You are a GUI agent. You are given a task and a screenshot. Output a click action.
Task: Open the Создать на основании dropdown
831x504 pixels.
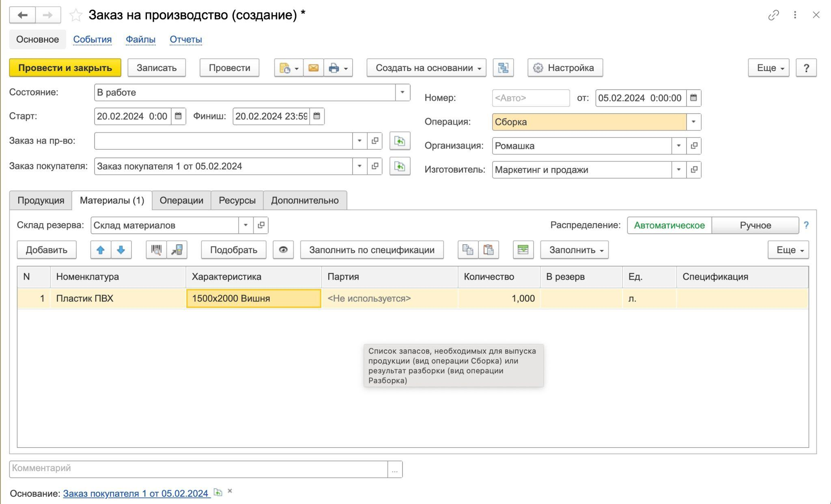coord(426,68)
